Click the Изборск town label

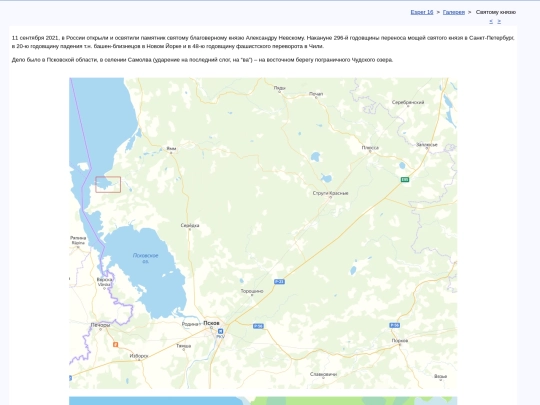coord(139,356)
